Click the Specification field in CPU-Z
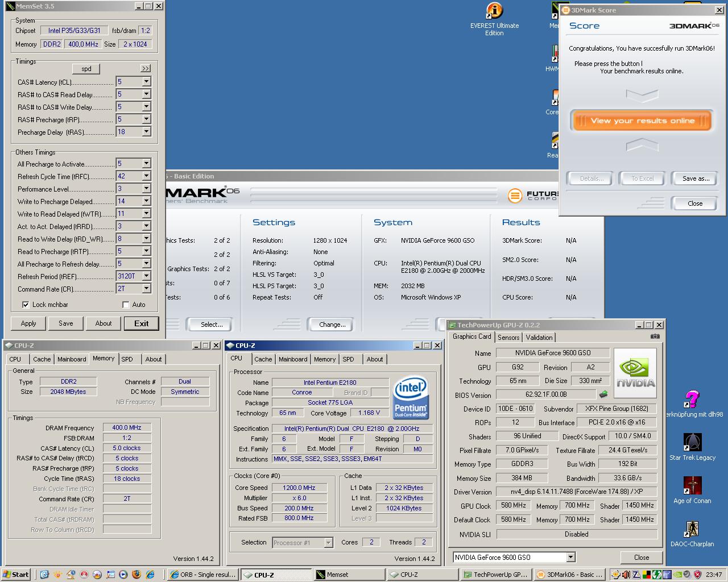This screenshot has height=582, width=728. pyautogui.click(x=352, y=429)
